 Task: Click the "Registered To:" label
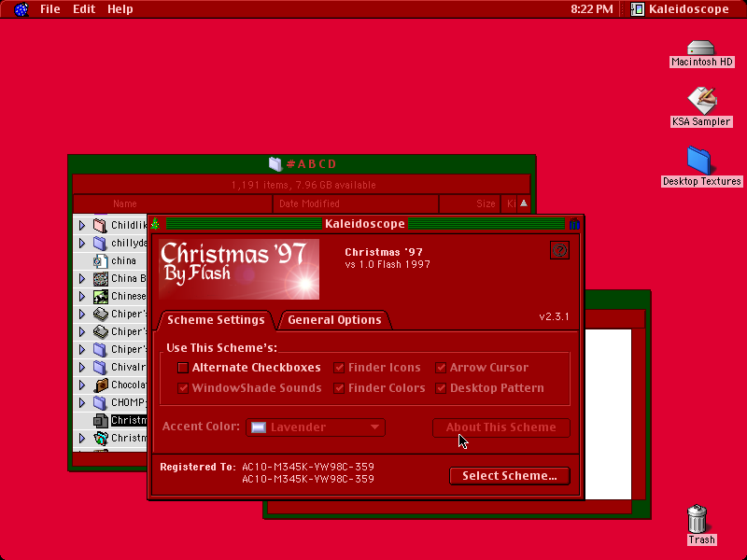point(198,467)
